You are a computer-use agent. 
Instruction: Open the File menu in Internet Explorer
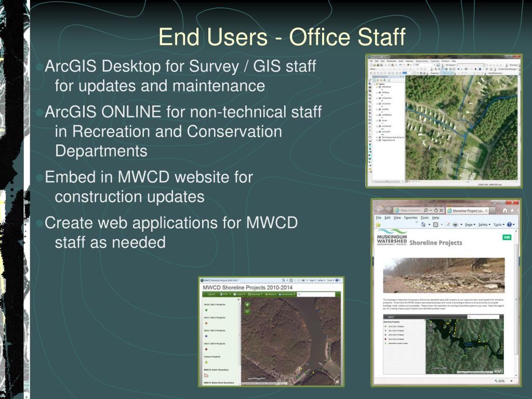379,218
